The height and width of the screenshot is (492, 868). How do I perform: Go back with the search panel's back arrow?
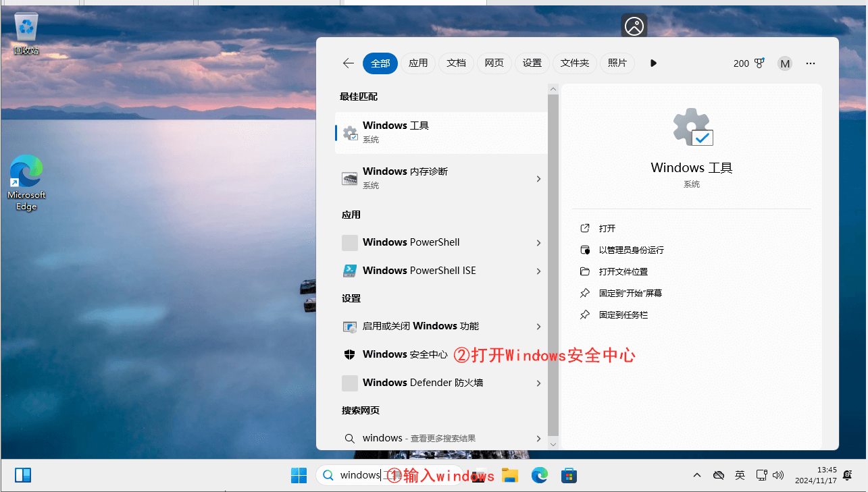pyautogui.click(x=349, y=63)
